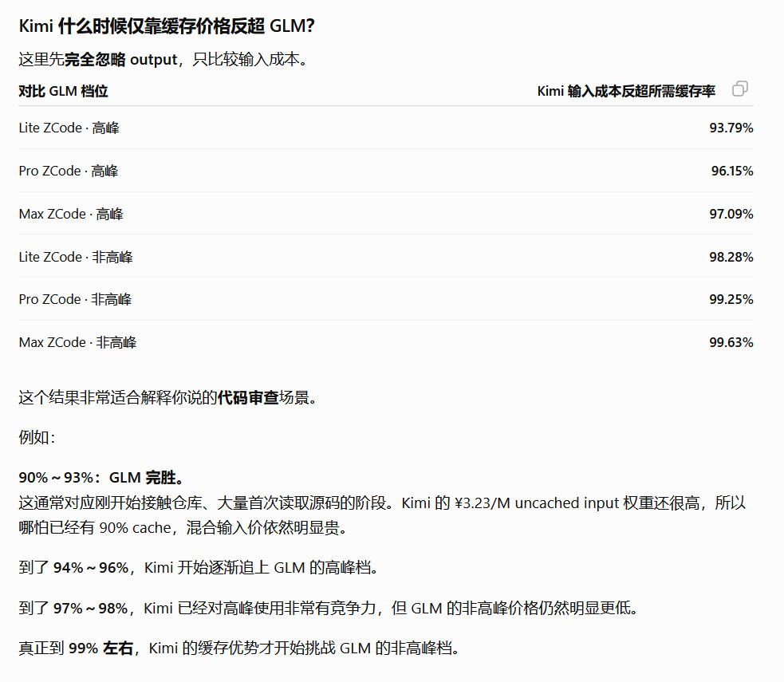This screenshot has width=784, height=682.
Task: Click the text "¥3.23/M uncached input"
Action: [537, 503]
